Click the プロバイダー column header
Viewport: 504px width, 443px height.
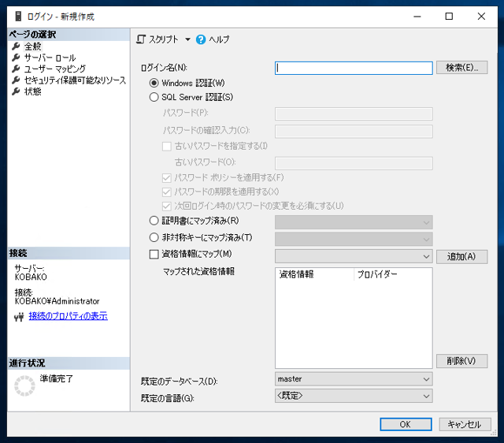click(392, 274)
